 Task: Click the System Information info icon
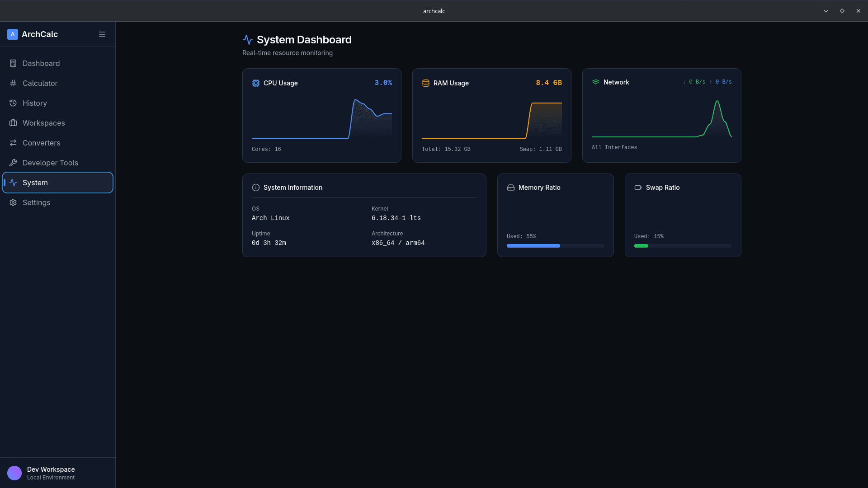(x=256, y=188)
